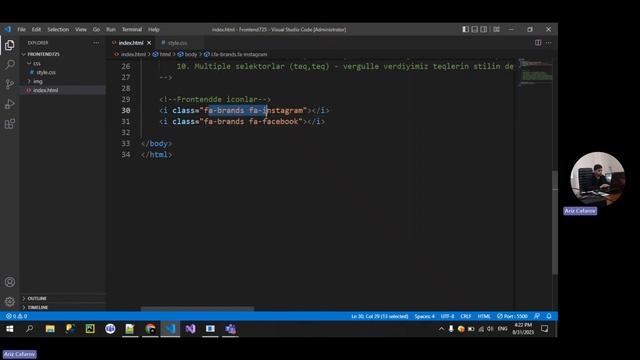Open the View menu
The height and width of the screenshot is (360, 640).
(81, 29)
